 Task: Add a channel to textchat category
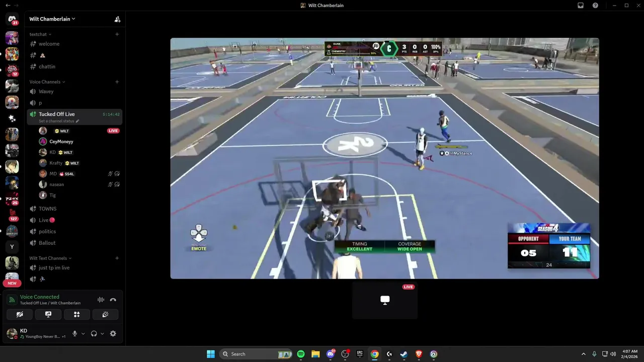(x=117, y=34)
